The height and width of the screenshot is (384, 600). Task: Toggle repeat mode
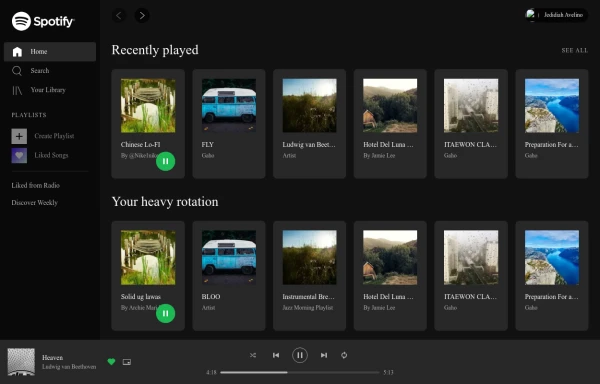(344, 355)
